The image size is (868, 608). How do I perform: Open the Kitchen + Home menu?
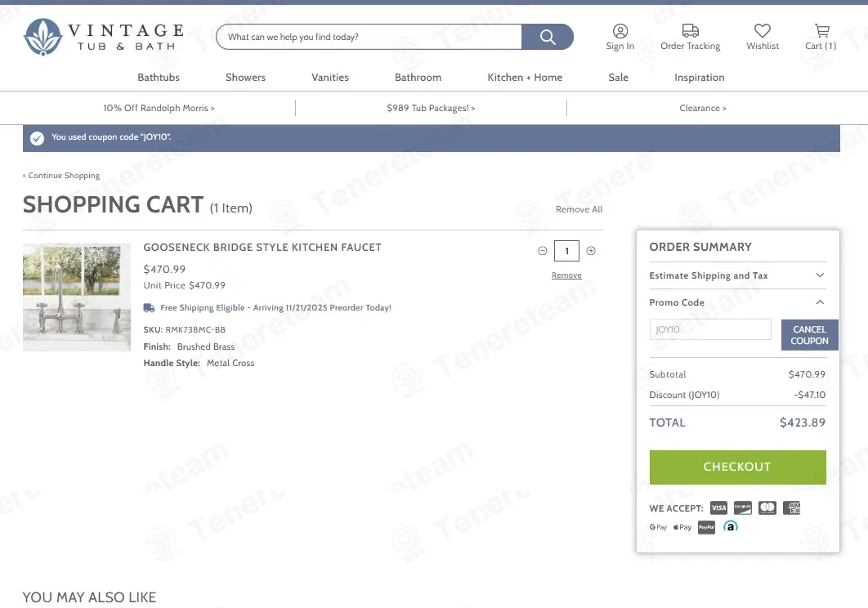click(525, 78)
